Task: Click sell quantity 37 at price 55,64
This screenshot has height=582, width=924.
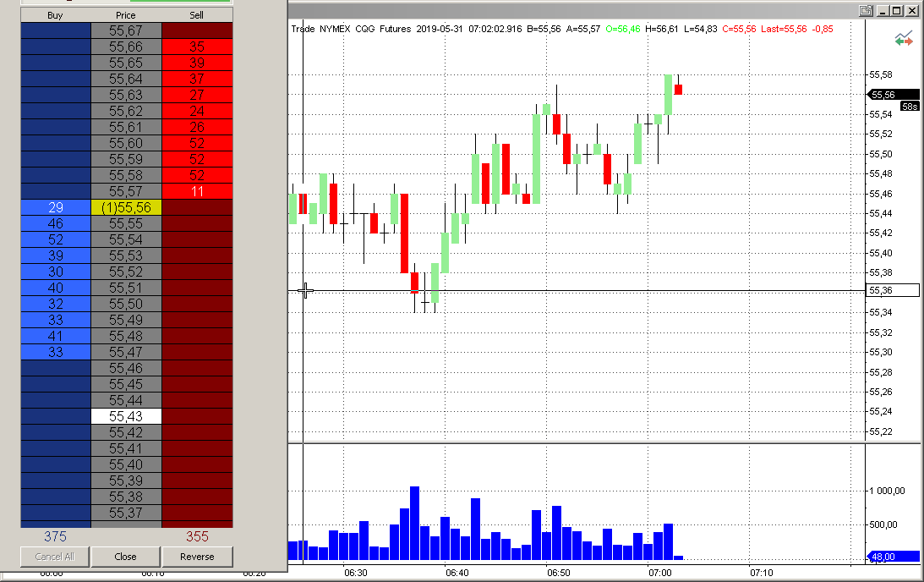Action: click(x=197, y=79)
